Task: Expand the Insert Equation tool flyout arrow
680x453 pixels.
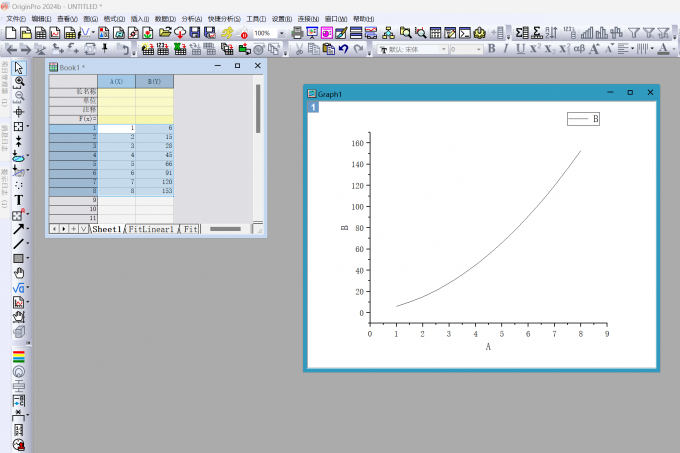Action: tap(28, 287)
